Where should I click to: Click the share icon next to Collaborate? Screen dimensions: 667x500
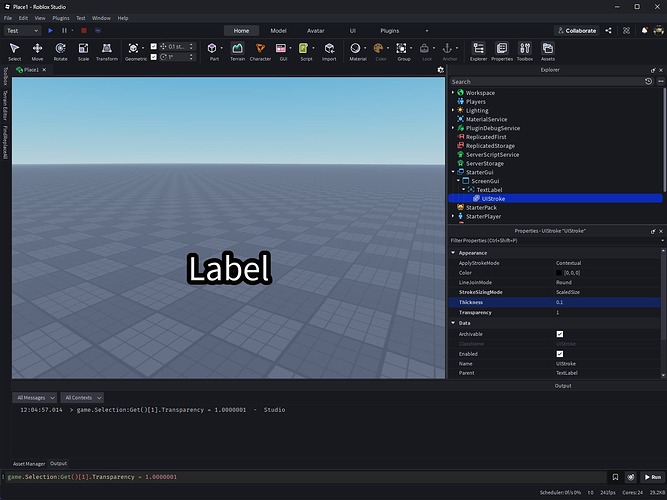pos(609,31)
